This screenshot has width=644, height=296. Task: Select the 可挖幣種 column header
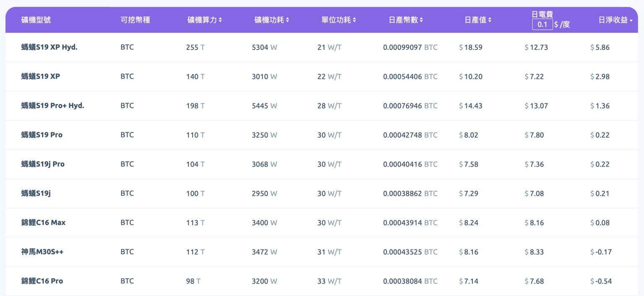[135, 20]
